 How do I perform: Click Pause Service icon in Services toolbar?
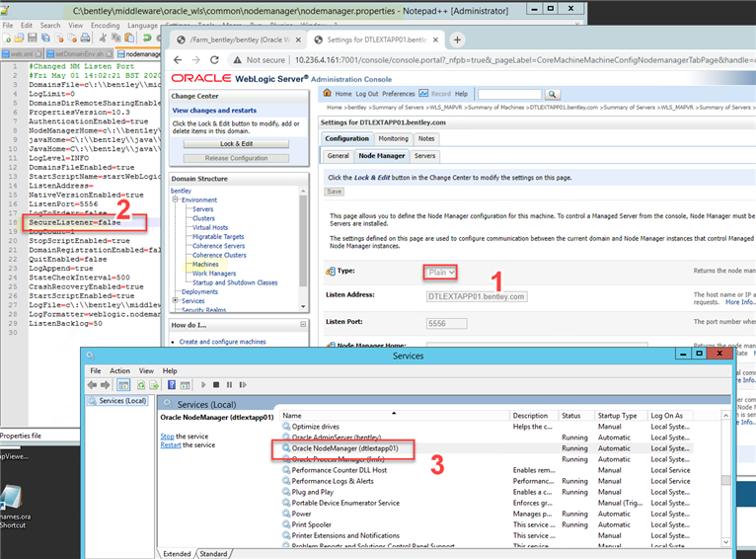[x=230, y=385]
